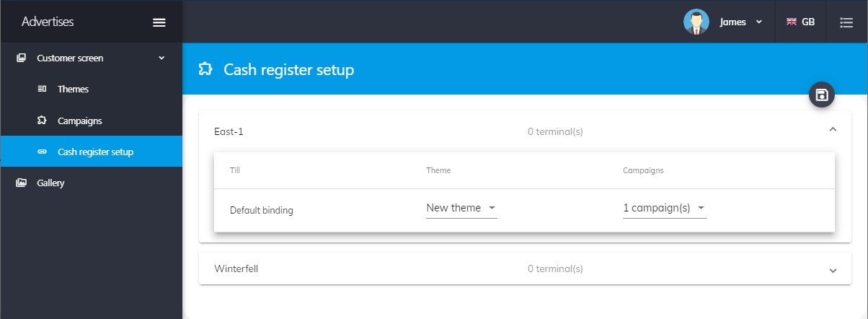Expand the Winterfell panel chevron
The image size is (868, 319).
pos(833,270)
